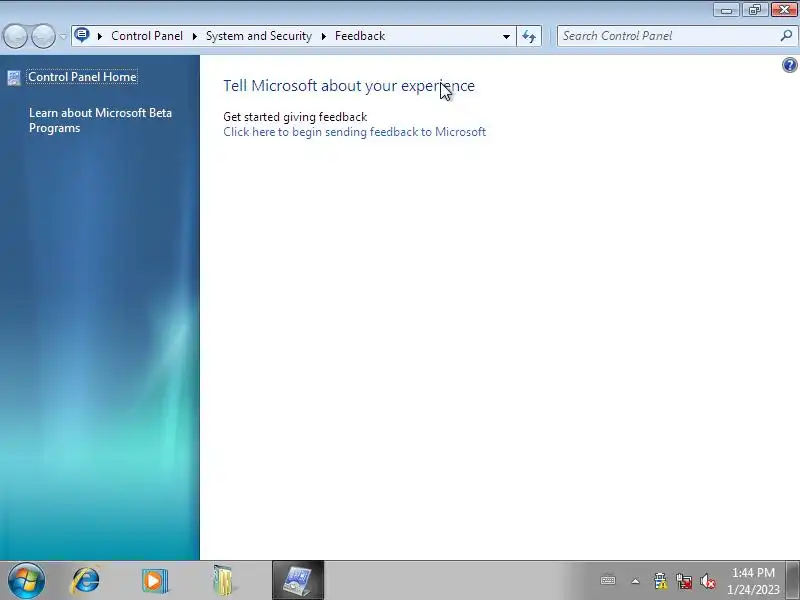Select the Control Panel taskbar button
The height and width of the screenshot is (600, 800).
click(x=298, y=581)
